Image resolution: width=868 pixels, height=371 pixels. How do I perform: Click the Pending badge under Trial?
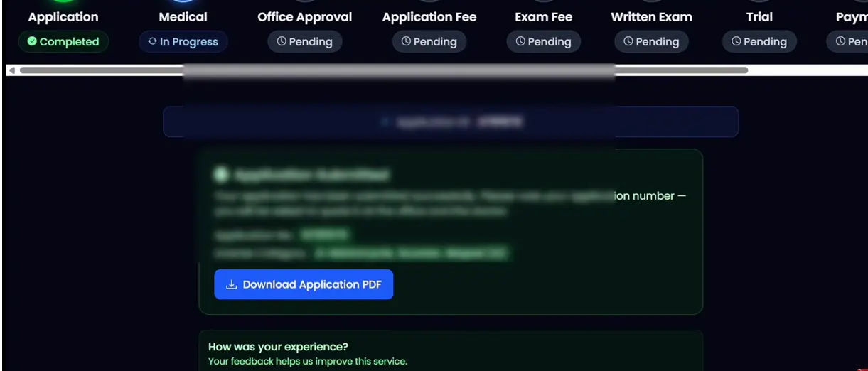(x=759, y=42)
